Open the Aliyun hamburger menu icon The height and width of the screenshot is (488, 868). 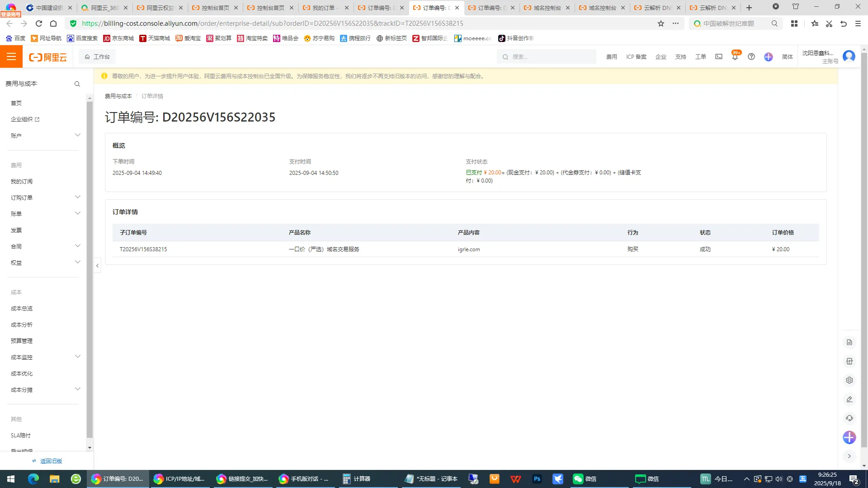11,56
